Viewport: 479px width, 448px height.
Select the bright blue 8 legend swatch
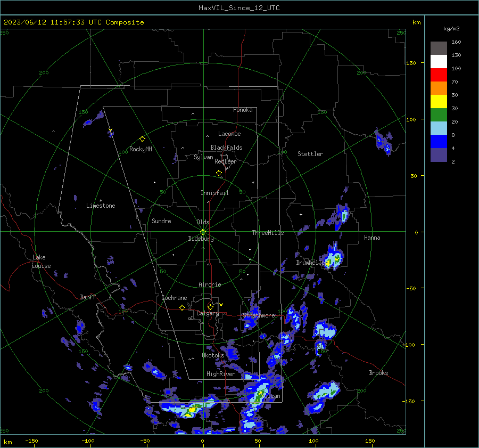pyautogui.click(x=439, y=142)
